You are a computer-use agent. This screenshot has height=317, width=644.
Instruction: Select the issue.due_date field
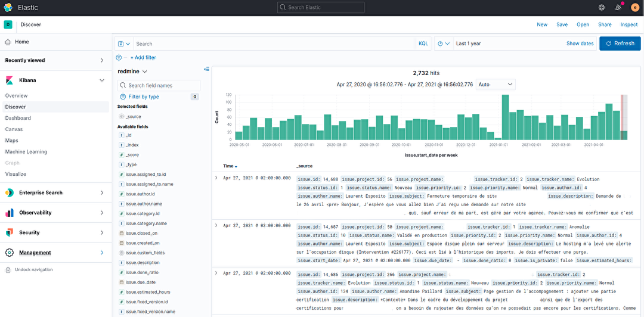pyautogui.click(x=141, y=282)
